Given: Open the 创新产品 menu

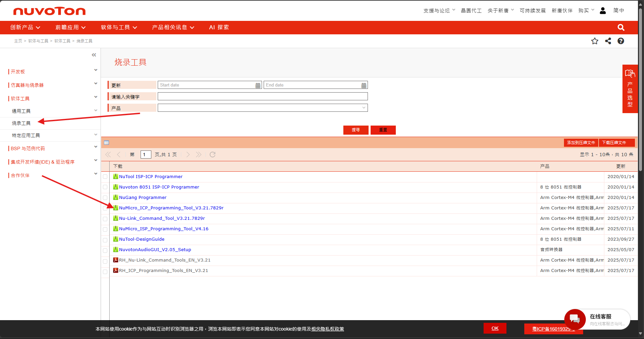Looking at the screenshot, I should tap(25, 27).
